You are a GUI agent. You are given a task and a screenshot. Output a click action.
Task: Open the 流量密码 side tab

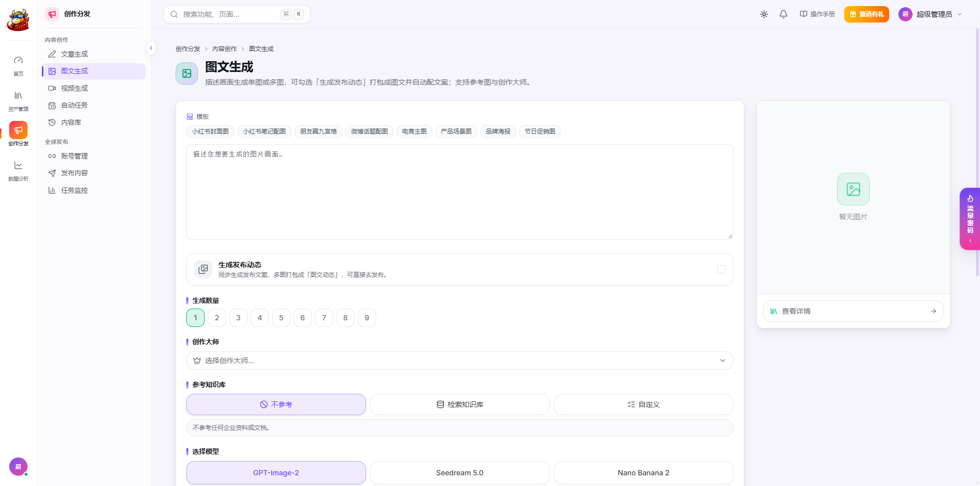click(x=970, y=219)
